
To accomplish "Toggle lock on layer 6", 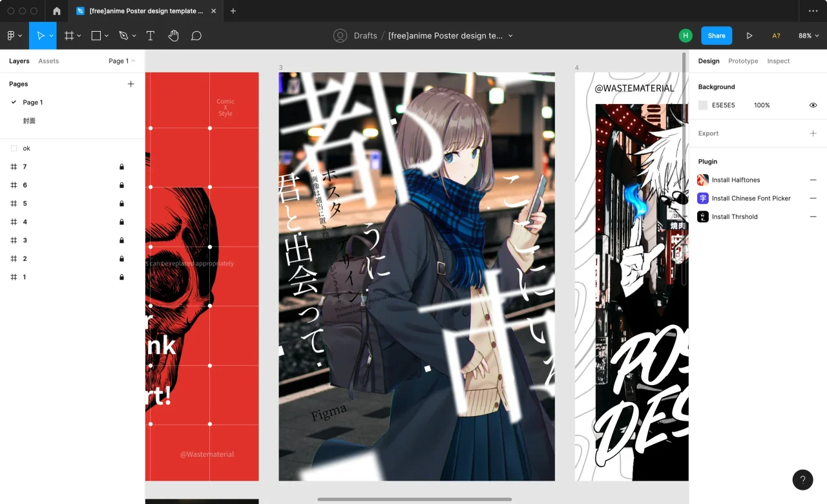I will (x=121, y=185).
